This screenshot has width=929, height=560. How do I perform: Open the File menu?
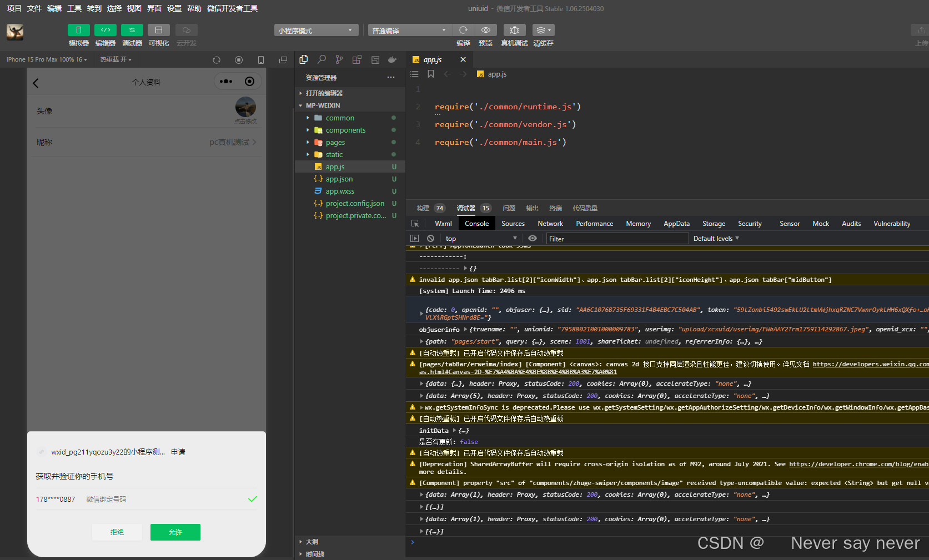tap(34, 8)
